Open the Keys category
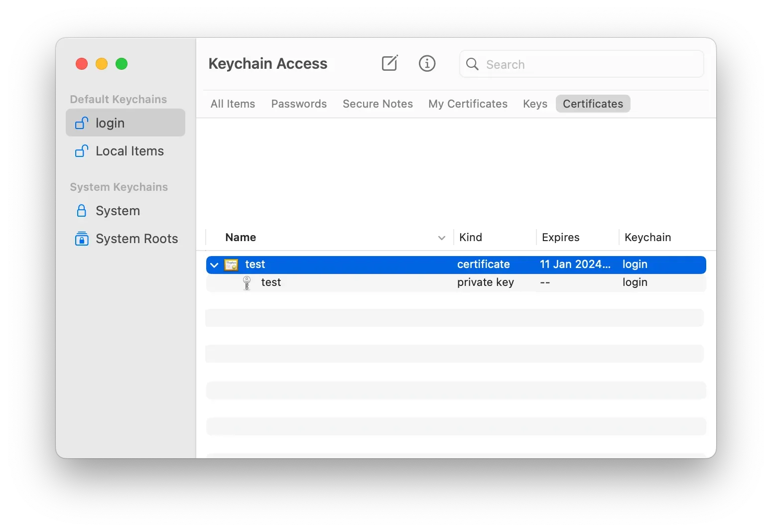772x532 pixels. 534,104
